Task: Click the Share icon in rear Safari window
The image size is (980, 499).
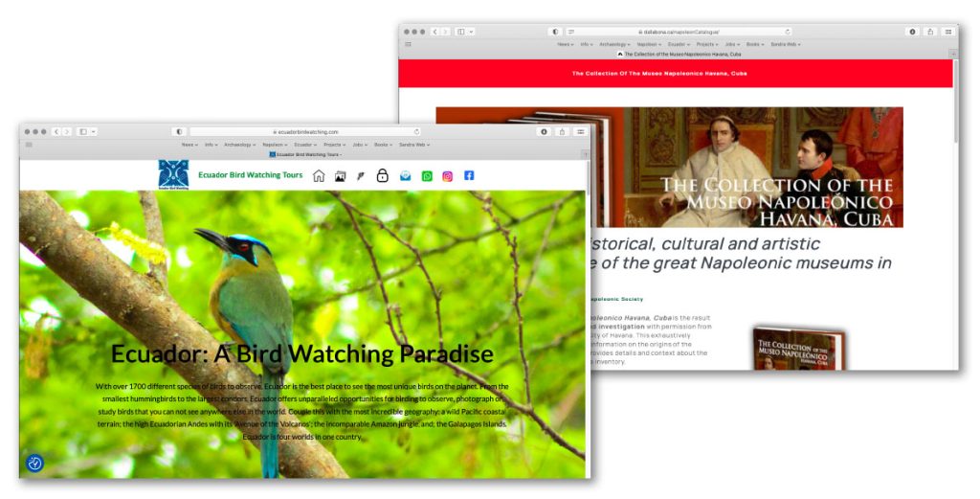Action: 930,32
